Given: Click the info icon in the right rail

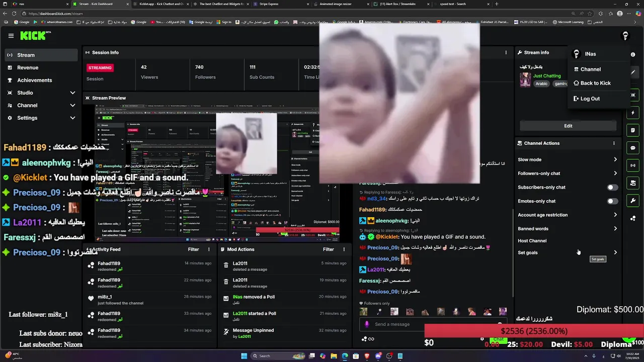Looking at the screenshot, I should coord(633,54).
